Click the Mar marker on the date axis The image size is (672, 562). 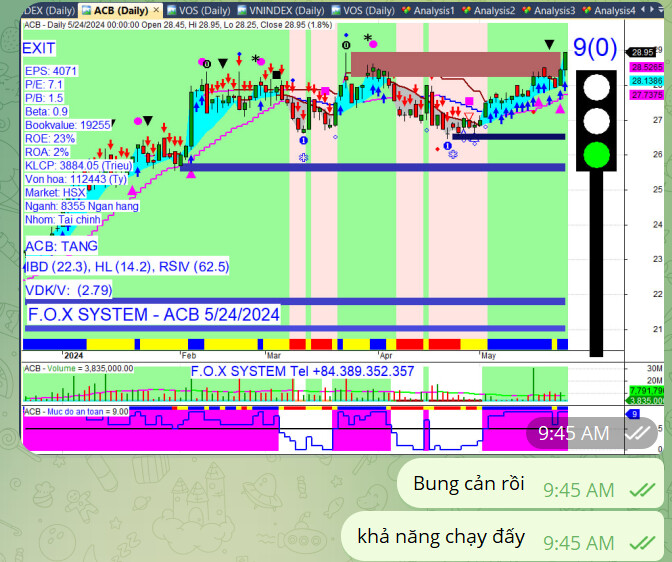coord(273,355)
